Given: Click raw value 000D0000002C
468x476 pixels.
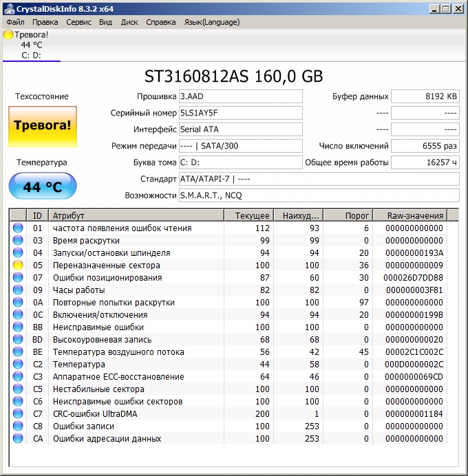Looking at the screenshot, I should (414, 365).
